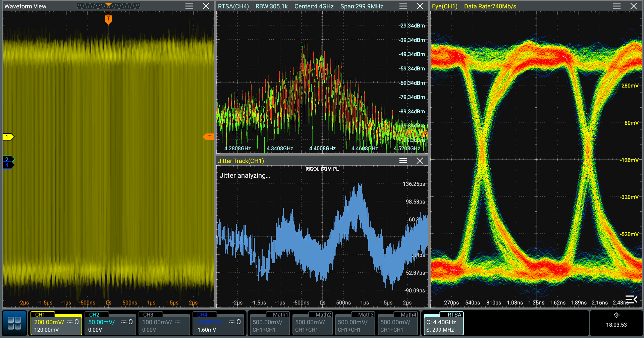The image size is (644, 338).
Task: Expand the side panel arrow in Eye view
Action: (631, 299)
